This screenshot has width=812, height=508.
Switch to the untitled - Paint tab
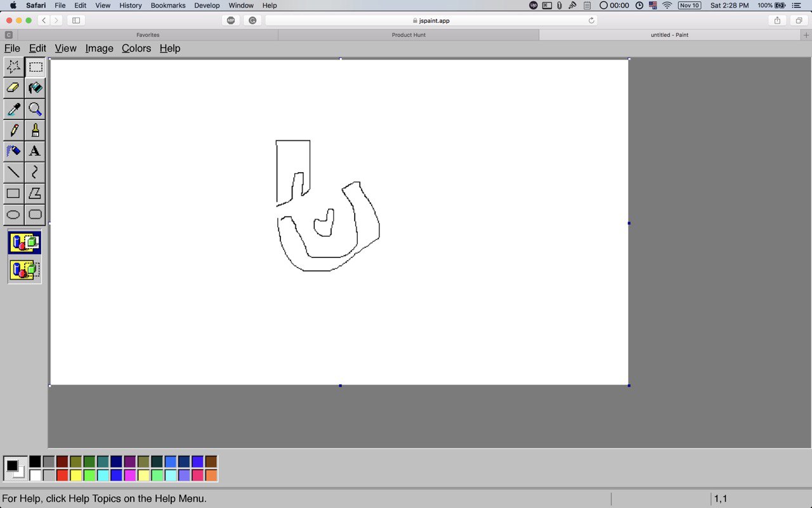[669, 35]
